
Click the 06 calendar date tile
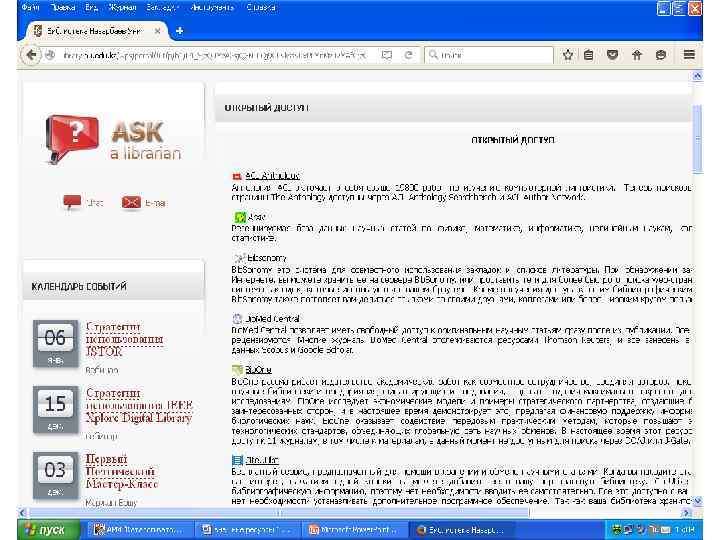55,343
